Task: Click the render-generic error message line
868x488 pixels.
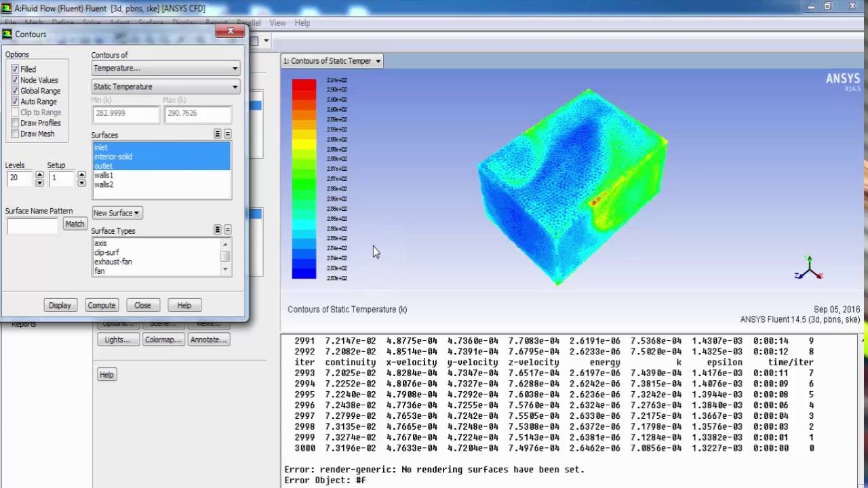Action: (434, 469)
